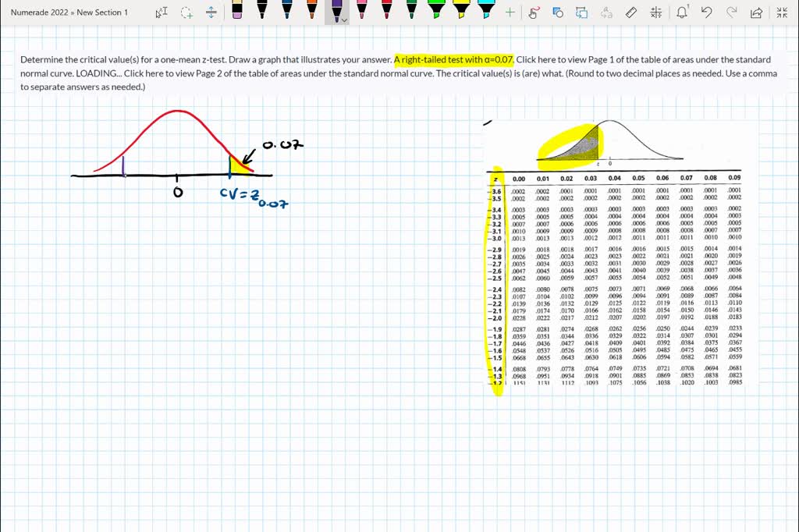Pick the purple marker pen
799x532 pixels.
click(x=336, y=12)
